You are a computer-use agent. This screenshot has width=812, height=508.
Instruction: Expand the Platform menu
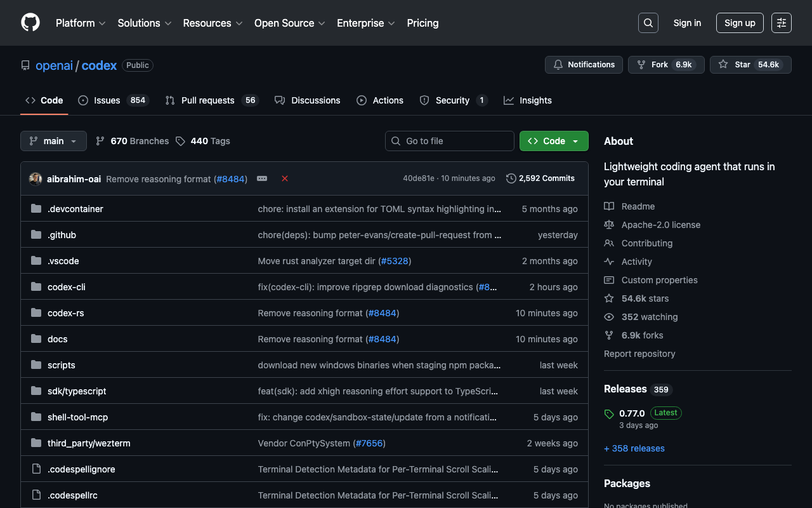(81, 23)
